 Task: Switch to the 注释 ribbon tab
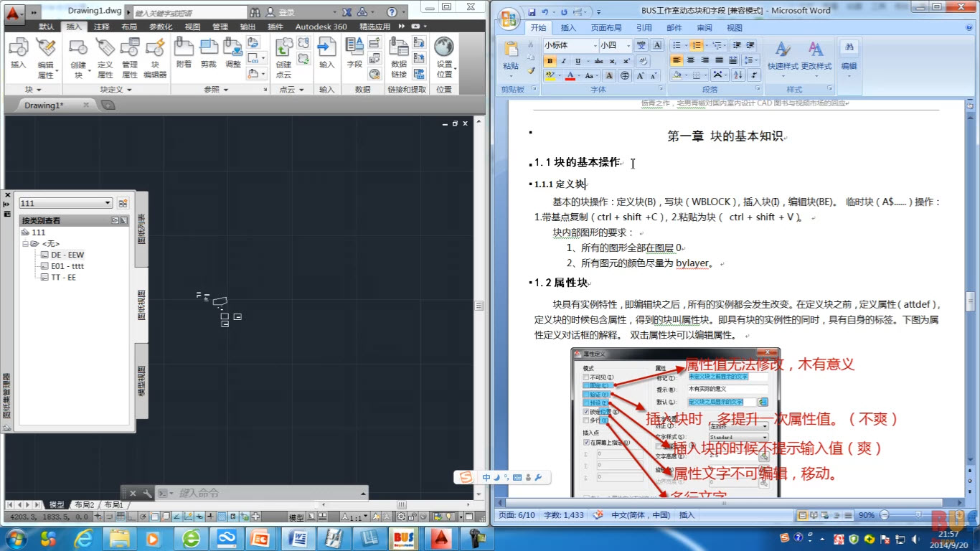point(102,27)
